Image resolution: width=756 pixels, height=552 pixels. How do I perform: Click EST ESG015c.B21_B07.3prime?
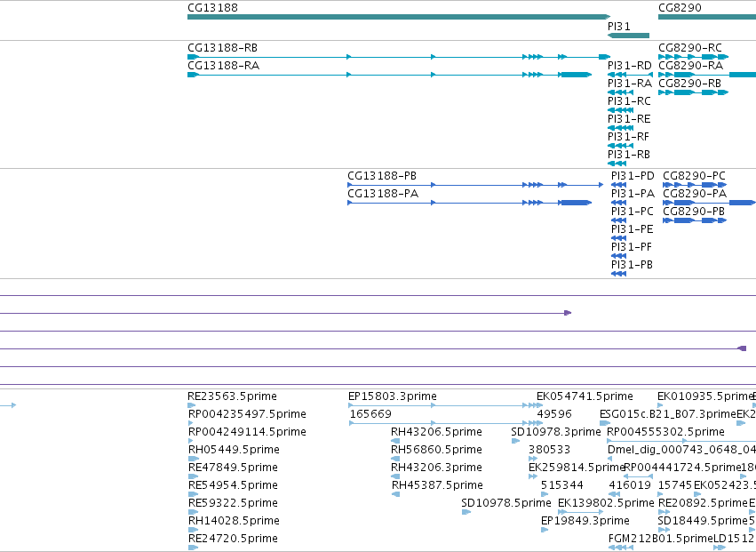668,414
